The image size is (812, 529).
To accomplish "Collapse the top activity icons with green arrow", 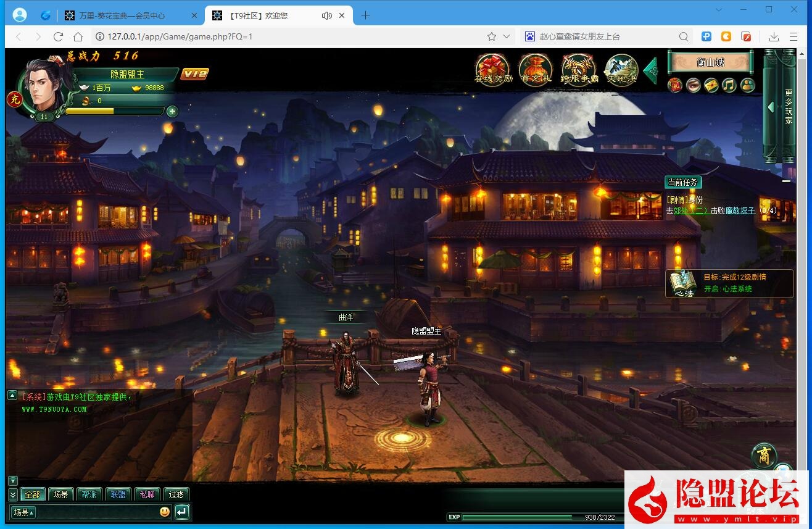I will tap(650, 70).
